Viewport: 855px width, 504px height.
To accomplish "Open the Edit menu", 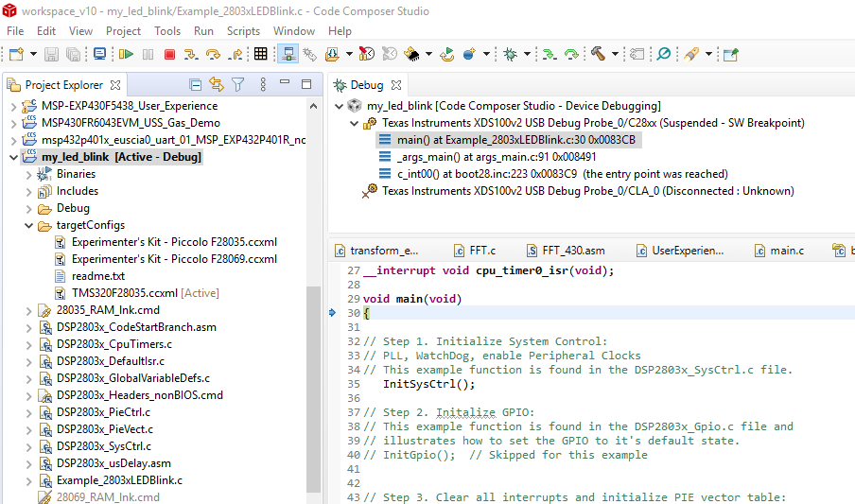I will coord(46,31).
